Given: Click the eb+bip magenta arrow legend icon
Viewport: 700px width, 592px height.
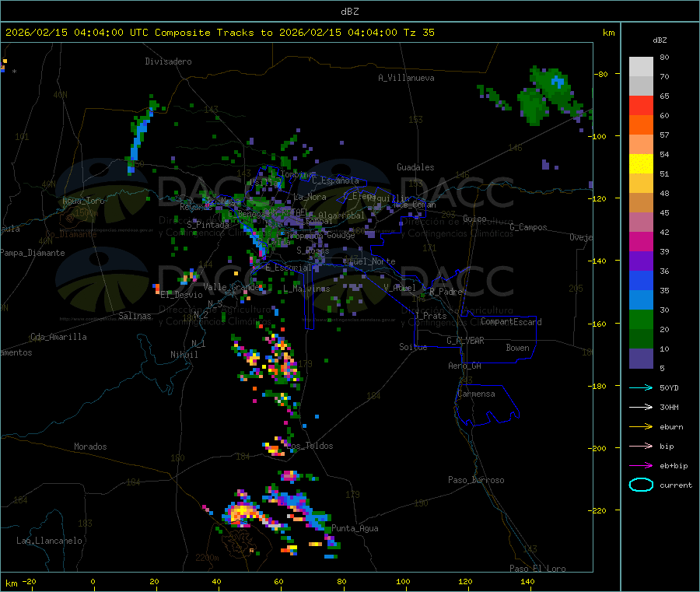Looking at the screenshot, I should click(641, 466).
